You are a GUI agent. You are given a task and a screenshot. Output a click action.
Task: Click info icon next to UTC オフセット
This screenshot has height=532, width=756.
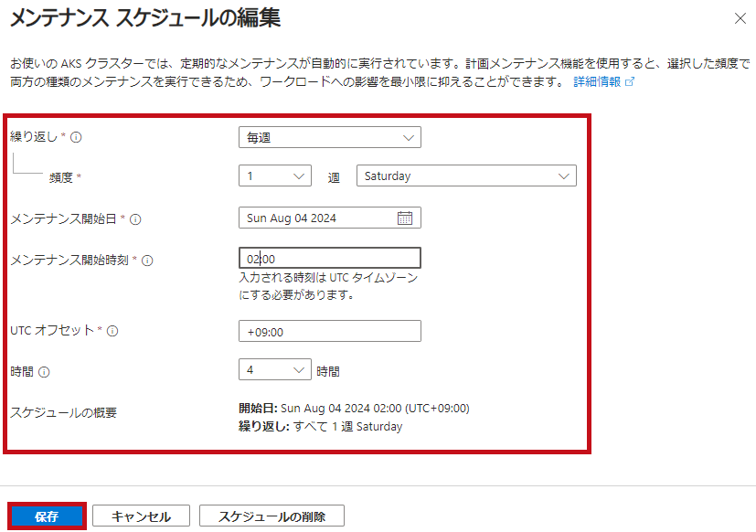tap(113, 331)
